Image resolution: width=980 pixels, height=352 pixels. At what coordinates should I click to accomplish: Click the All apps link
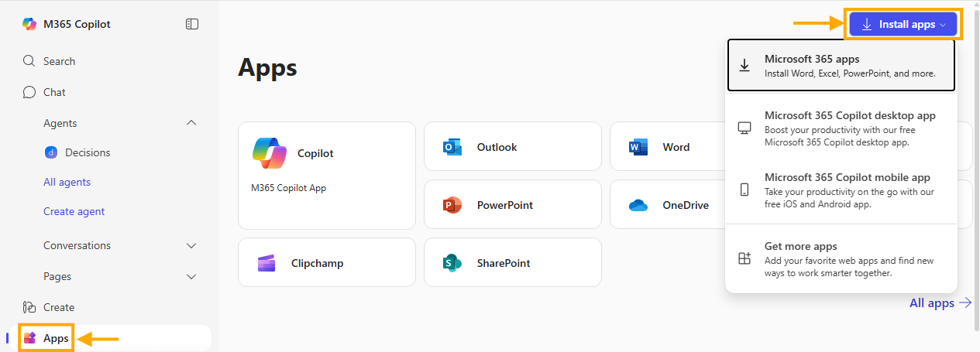(x=940, y=303)
